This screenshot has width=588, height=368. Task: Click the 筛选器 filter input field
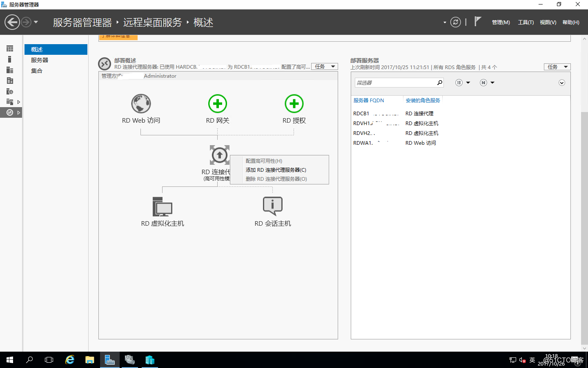point(395,83)
